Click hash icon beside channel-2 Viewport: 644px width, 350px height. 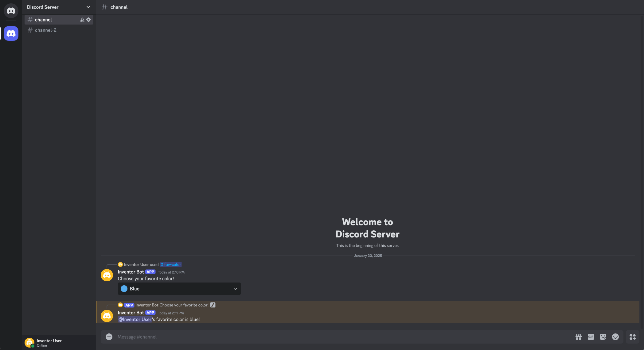30,30
